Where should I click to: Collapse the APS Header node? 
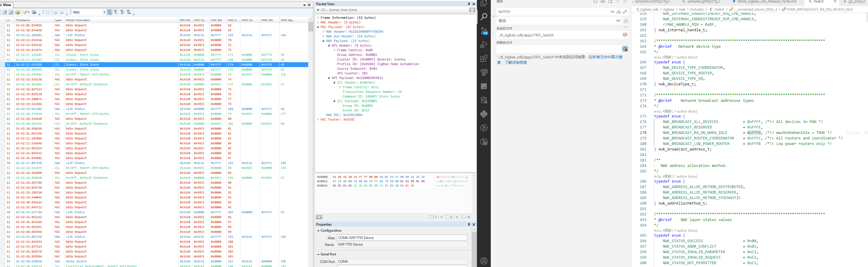329,46
